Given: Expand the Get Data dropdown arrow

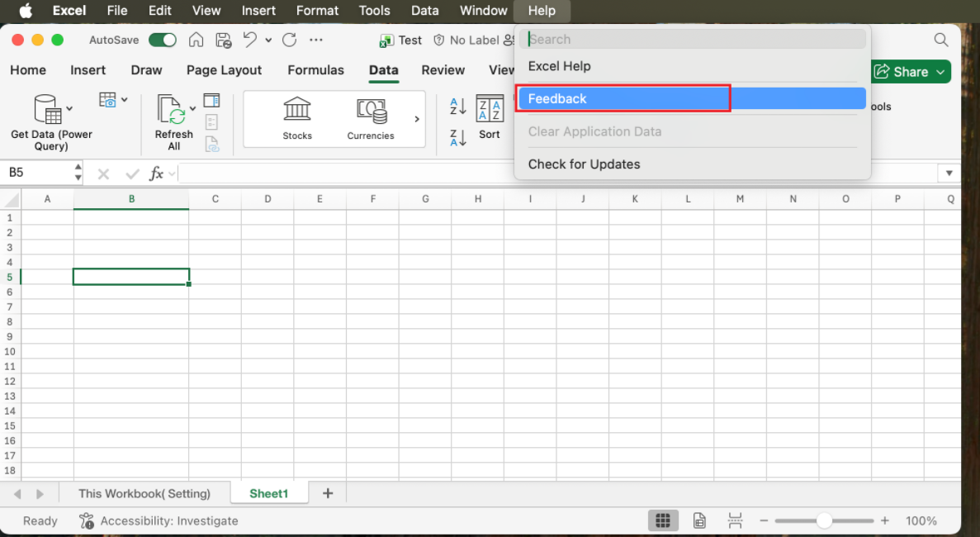Looking at the screenshot, I should tap(69, 108).
